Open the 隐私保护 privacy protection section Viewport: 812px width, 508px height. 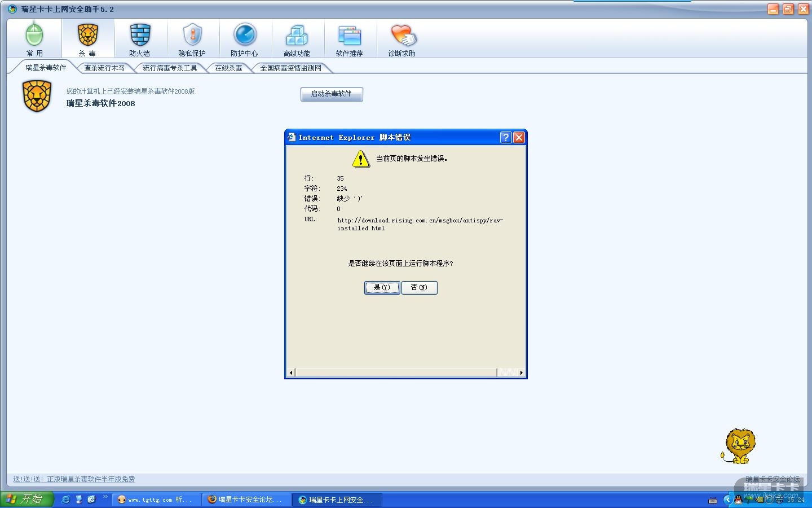(x=192, y=39)
